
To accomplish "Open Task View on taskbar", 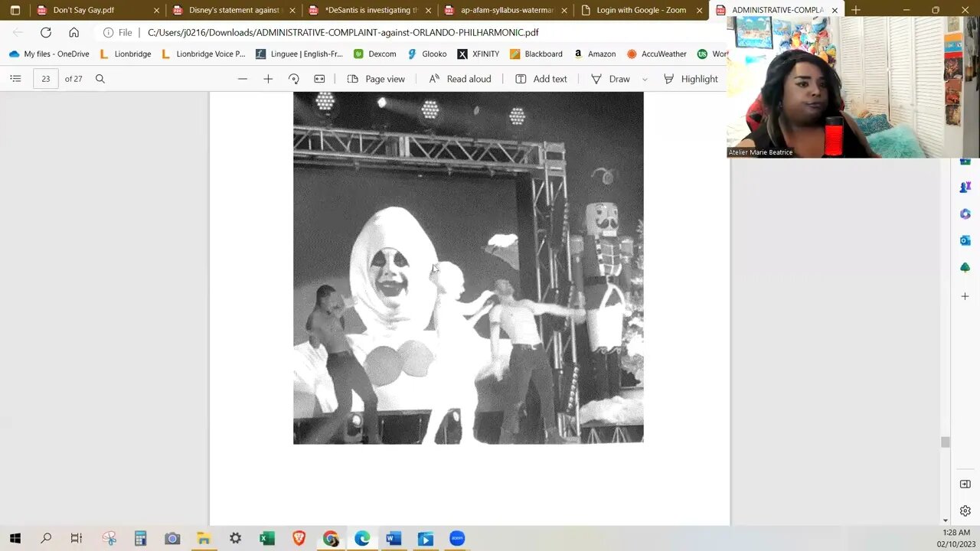I will (x=76, y=539).
